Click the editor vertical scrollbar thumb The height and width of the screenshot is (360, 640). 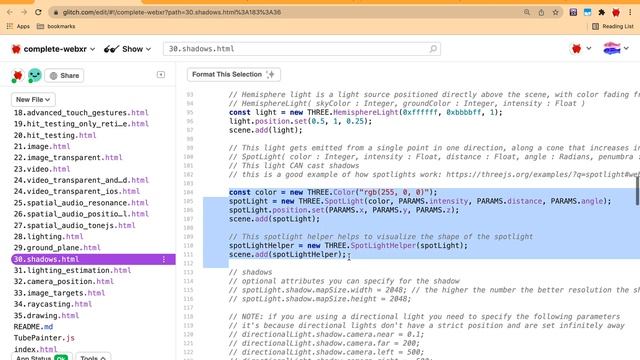point(638,192)
